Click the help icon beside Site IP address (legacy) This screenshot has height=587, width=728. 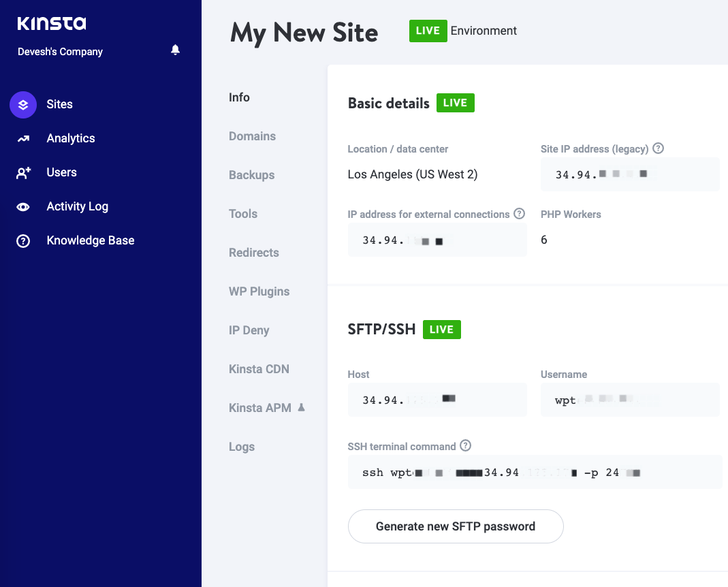click(658, 148)
